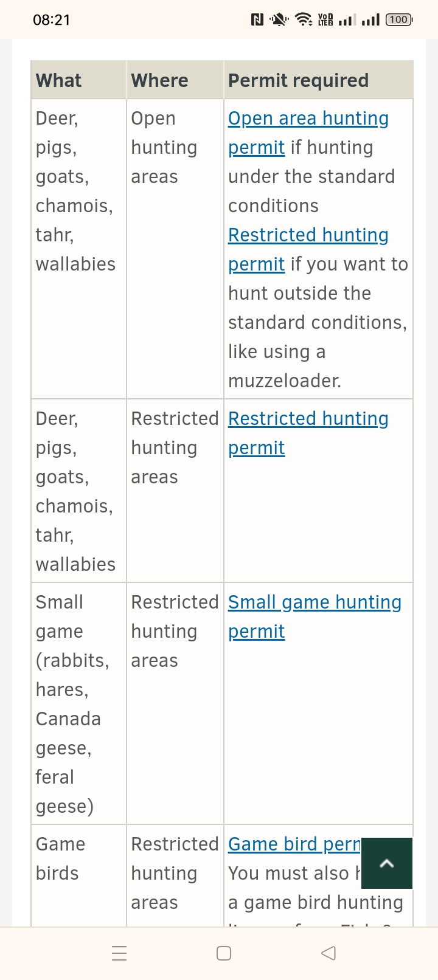
Task: Open the Small game hunting permit link
Action: [x=315, y=616]
